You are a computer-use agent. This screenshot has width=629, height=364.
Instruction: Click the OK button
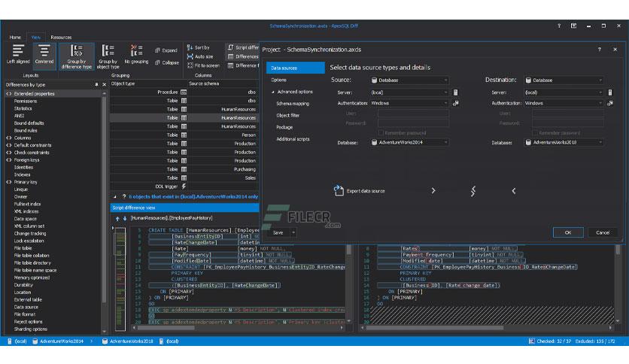point(568,232)
